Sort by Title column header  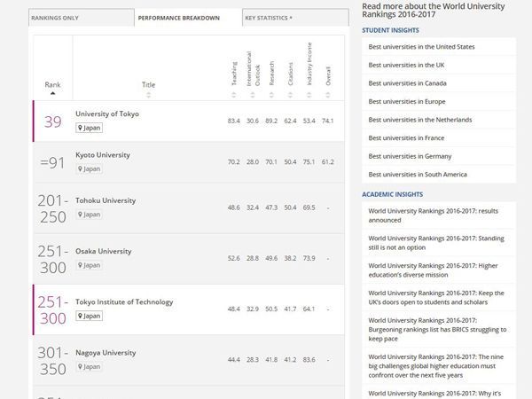click(x=149, y=85)
